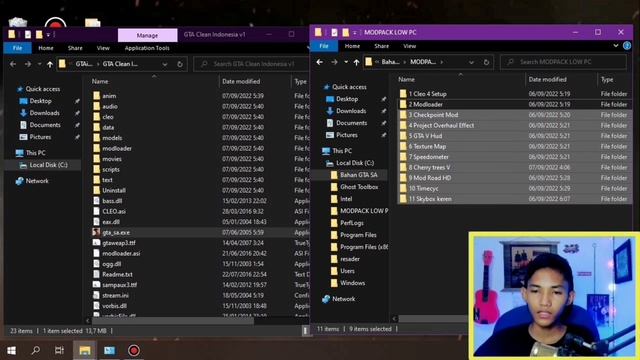Select 11 Skybox keren folder
The height and width of the screenshot is (360, 640).
(430, 199)
